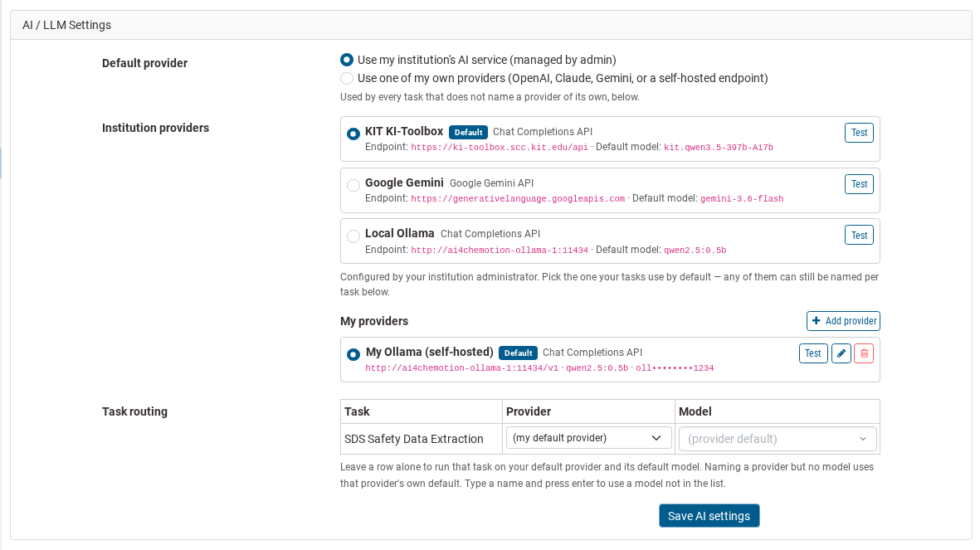Click the Default badge on KIT KI-Toolbox
980x550 pixels.
click(x=468, y=133)
